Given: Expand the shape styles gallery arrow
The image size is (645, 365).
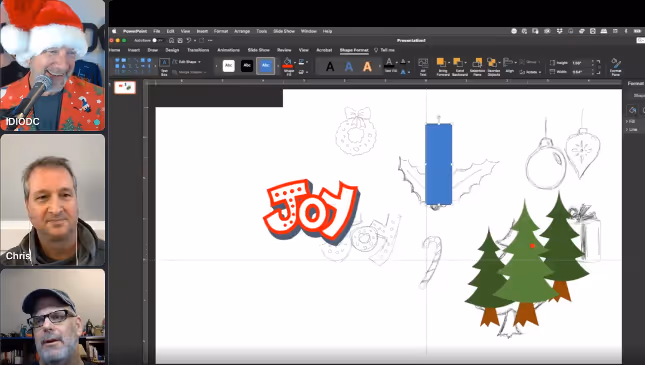Looking at the screenshot, I should pyautogui.click(x=278, y=66).
